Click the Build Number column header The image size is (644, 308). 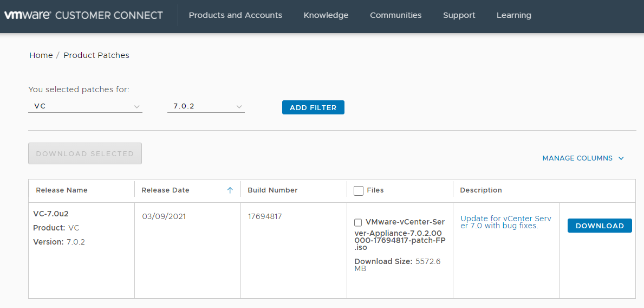pos(273,190)
